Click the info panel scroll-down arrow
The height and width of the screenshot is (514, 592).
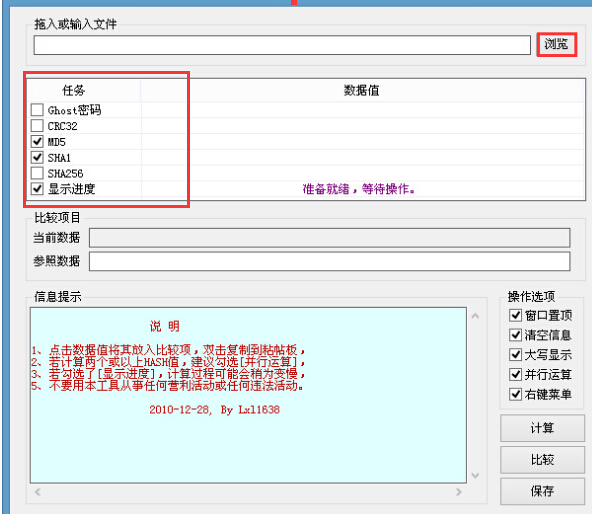pyautogui.click(x=475, y=475)
